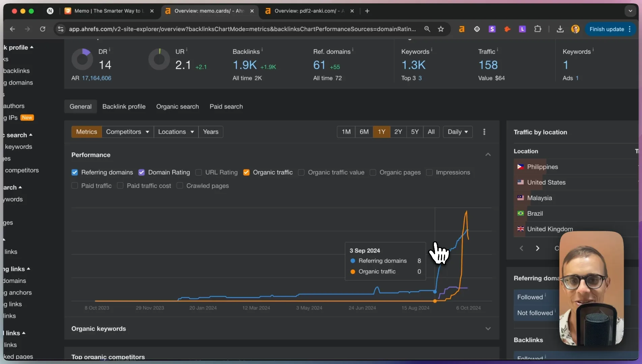Open the browser Downloads icon
The height and width of the screenshot is (364, 642).
click(560, 29)
